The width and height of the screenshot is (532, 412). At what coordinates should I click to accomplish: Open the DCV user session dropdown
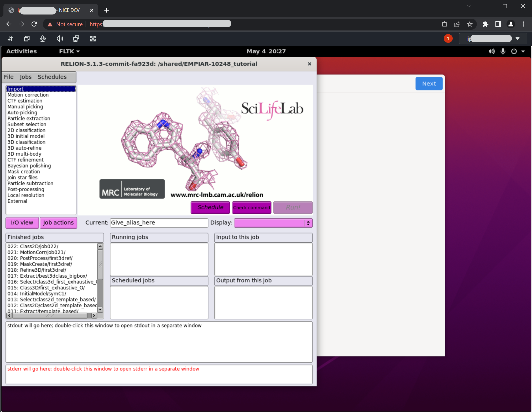(493, 39)
